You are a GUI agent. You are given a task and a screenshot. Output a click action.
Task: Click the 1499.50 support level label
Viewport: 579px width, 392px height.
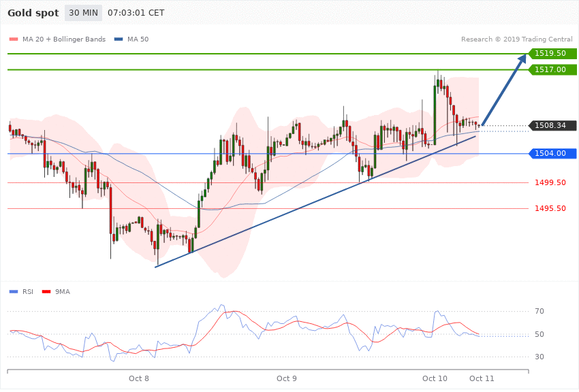coord(550,182)
